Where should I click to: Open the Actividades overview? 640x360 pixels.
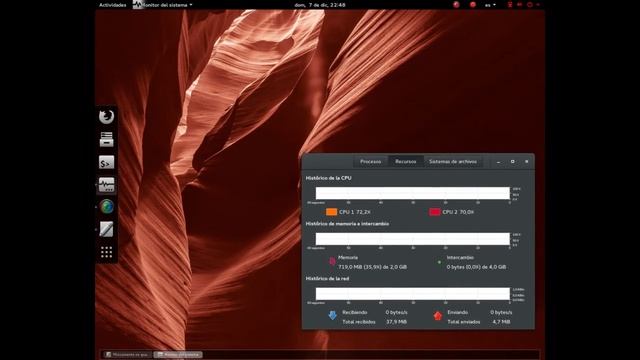point(113,5)
